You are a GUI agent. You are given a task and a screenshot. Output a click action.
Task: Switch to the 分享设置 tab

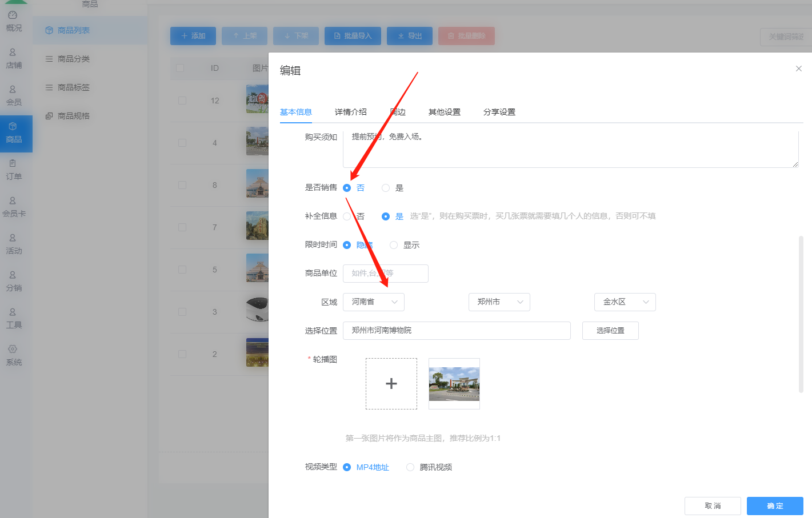click(x=499, y=112)
